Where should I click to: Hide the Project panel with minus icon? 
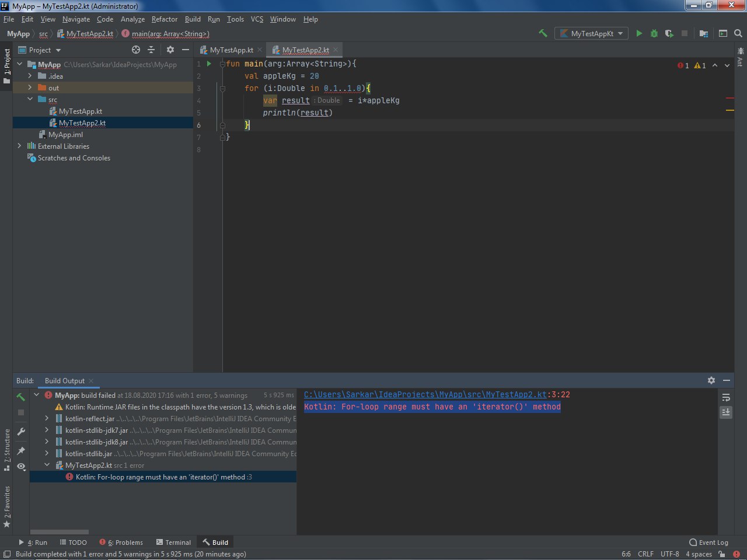coord(186,50)
